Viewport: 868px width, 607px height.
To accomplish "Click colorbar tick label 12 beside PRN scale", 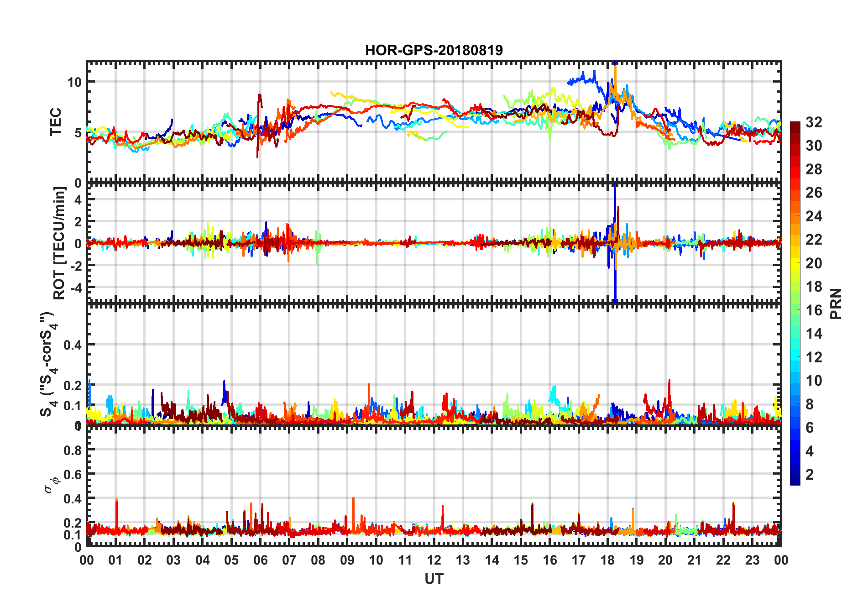I will coord(814,357).
